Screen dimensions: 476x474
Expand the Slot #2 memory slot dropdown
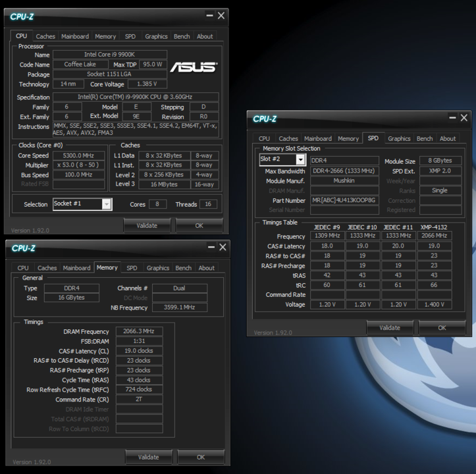(300, 160)
